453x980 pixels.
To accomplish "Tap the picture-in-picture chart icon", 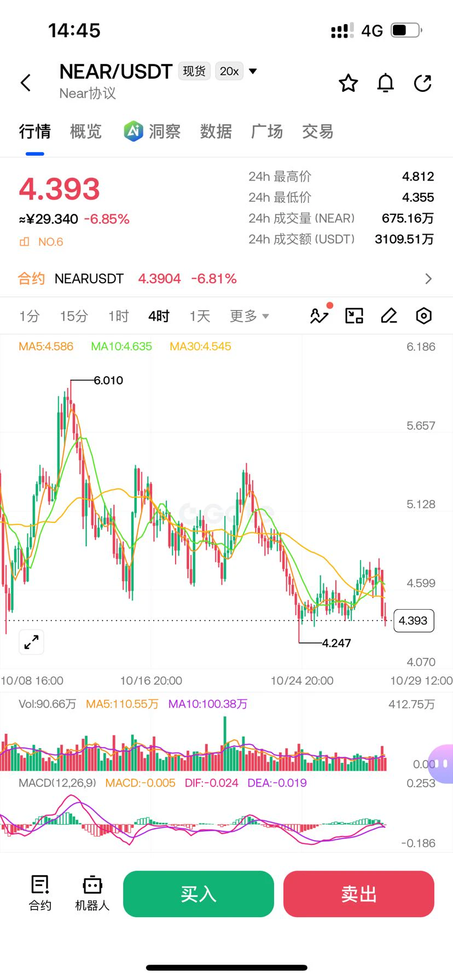I will coord(354,316).
